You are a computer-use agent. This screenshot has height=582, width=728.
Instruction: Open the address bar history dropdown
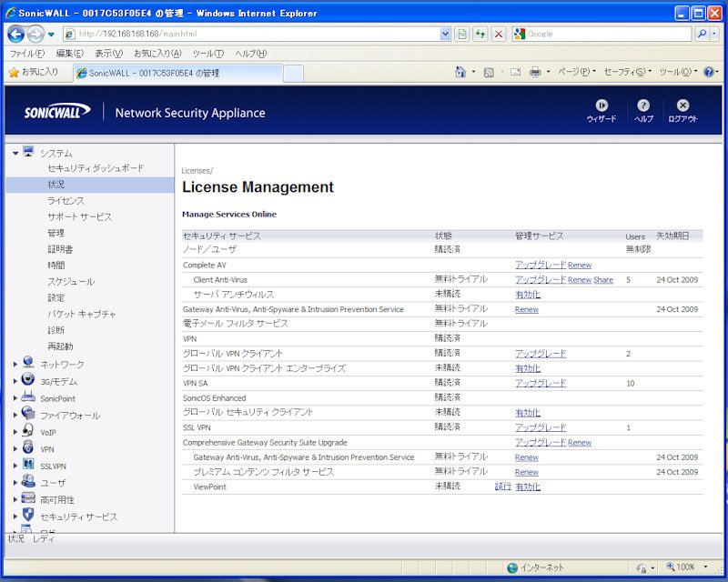tap(445, 34)
